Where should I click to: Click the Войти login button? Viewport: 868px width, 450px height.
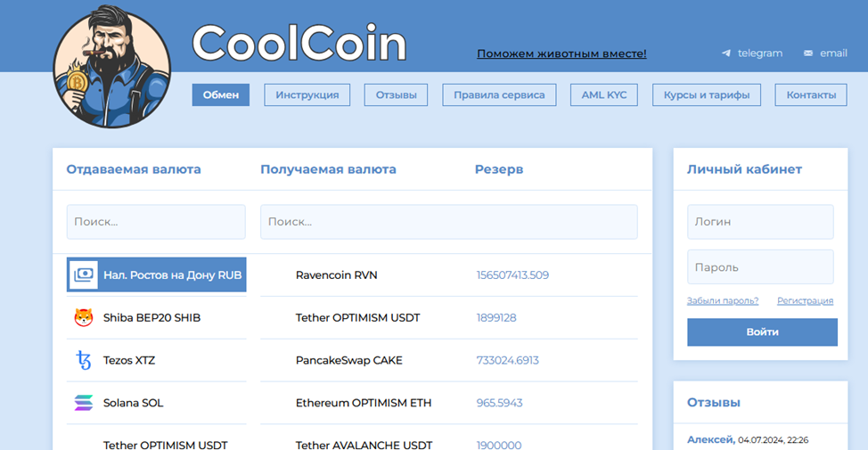tap(762, 332)
